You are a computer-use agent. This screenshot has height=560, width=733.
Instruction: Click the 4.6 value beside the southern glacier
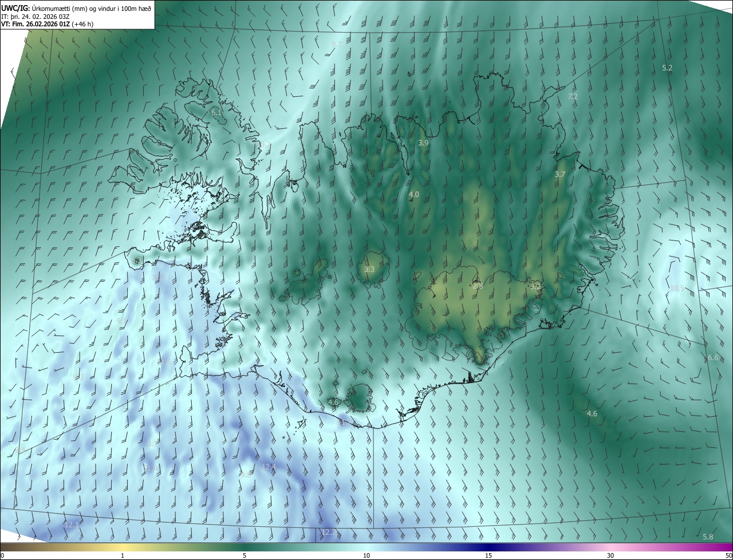(333, 402)
